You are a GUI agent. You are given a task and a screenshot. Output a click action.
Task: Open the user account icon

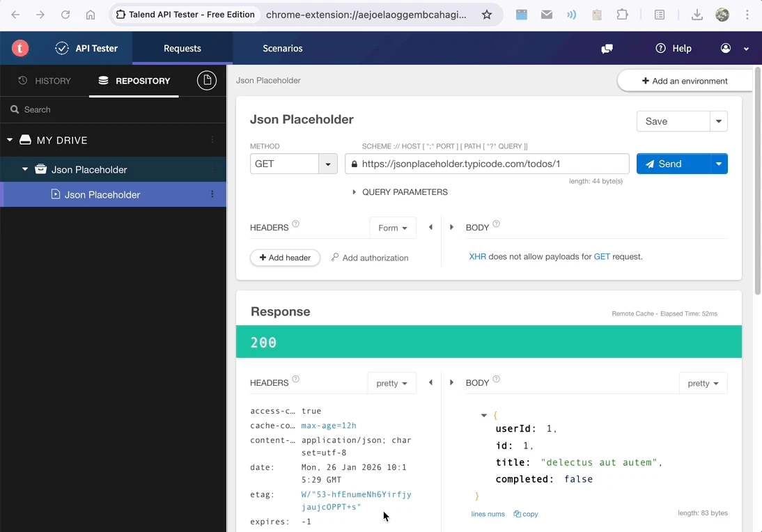click(726, 48)
